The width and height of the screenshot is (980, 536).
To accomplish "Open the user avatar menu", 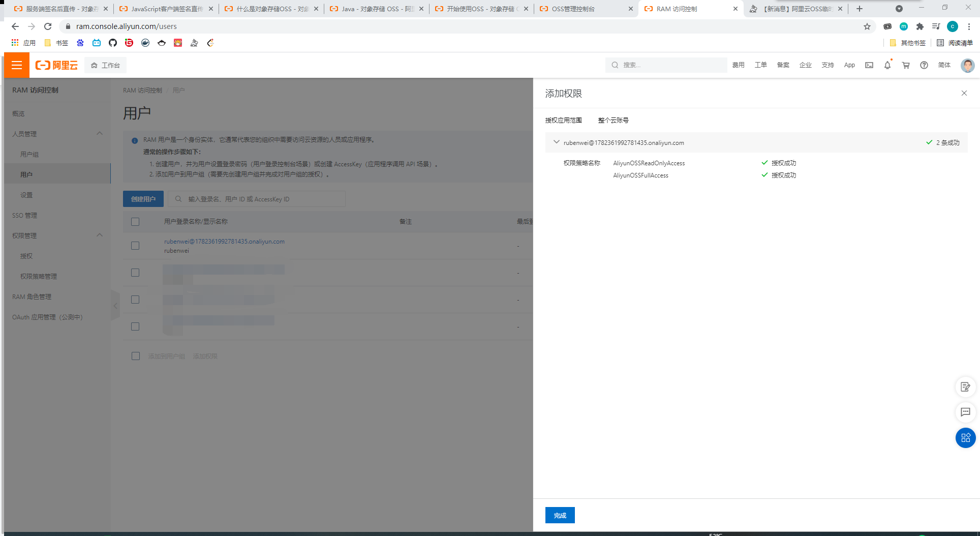I will [967, 65].
